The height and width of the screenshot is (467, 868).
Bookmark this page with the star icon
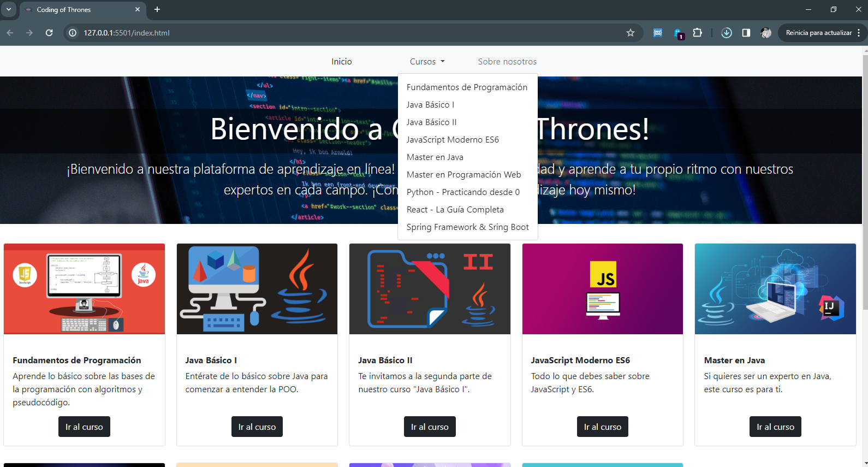(x=631, y=33)
